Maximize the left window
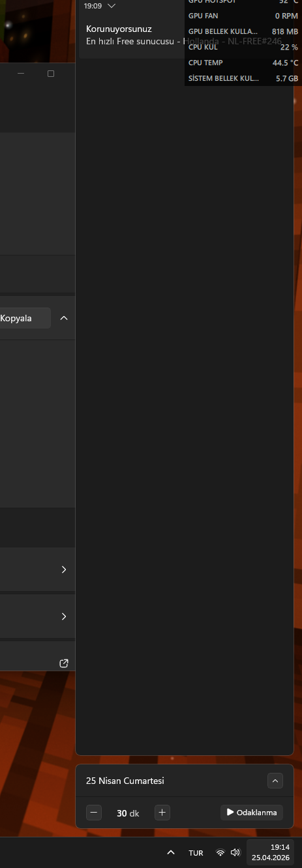The height and width of the screenshot is (868, 302). tap(51, 74)
